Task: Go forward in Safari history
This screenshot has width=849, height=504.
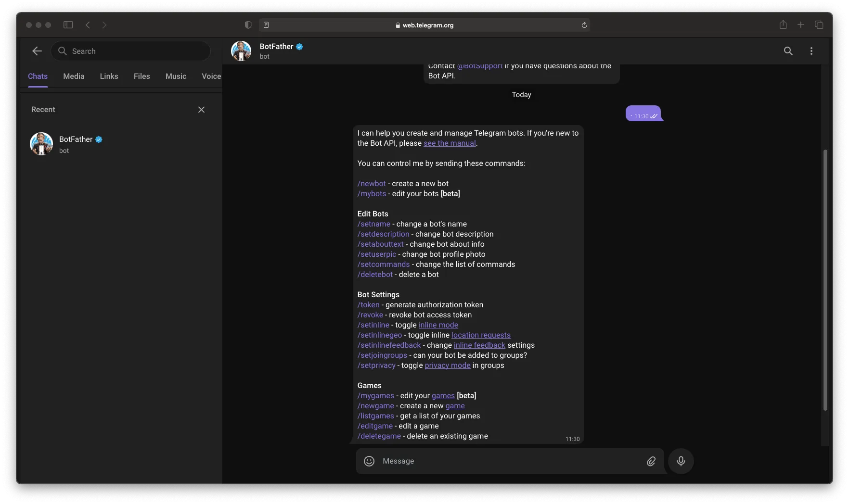Action: coord(104,25)
